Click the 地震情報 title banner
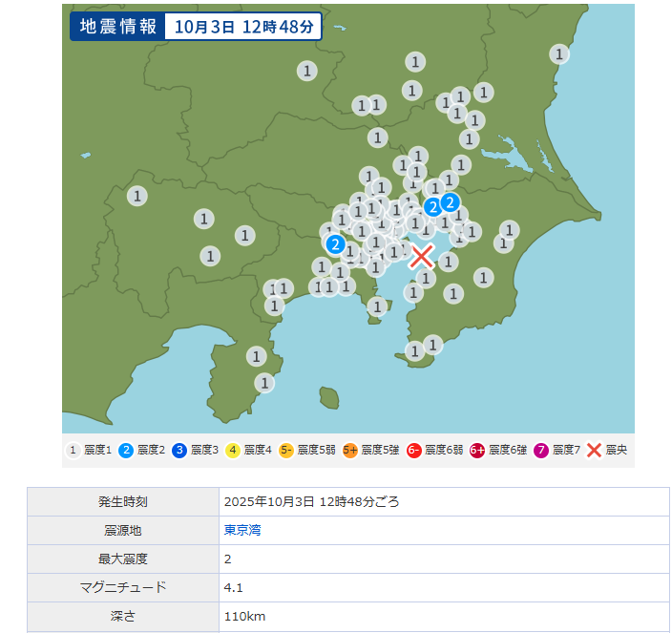 pyautogui.click(x=118, y=27)
